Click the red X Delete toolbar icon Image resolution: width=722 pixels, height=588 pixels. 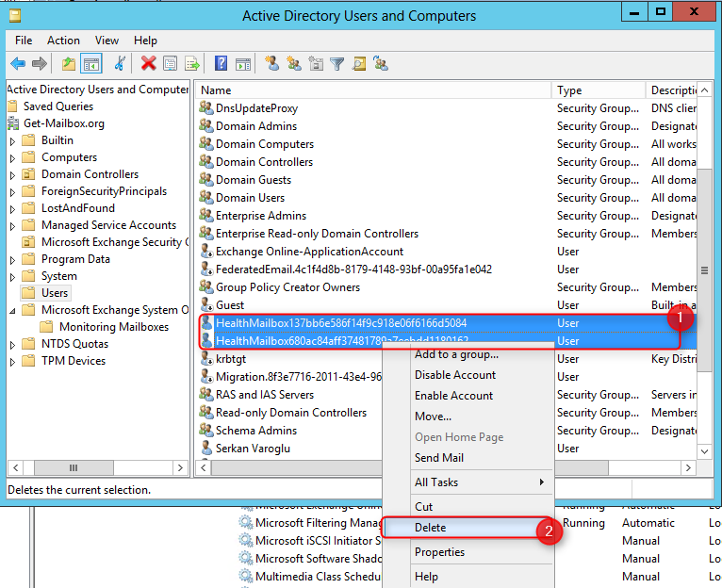pos(148,63)
